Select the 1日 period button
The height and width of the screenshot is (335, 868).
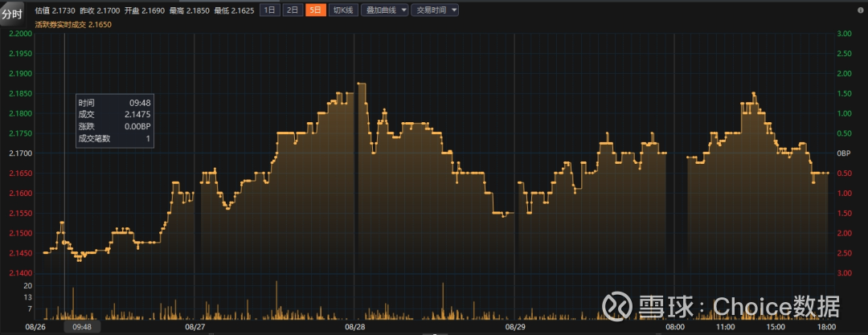[x=270, y=10]
